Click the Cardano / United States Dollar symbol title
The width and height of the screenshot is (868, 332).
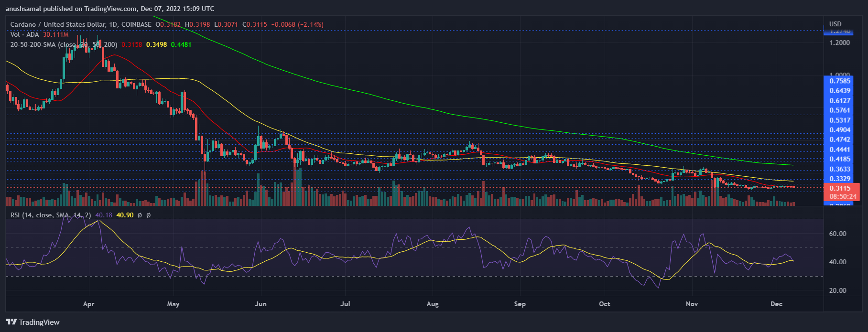(x=64, y=24)
